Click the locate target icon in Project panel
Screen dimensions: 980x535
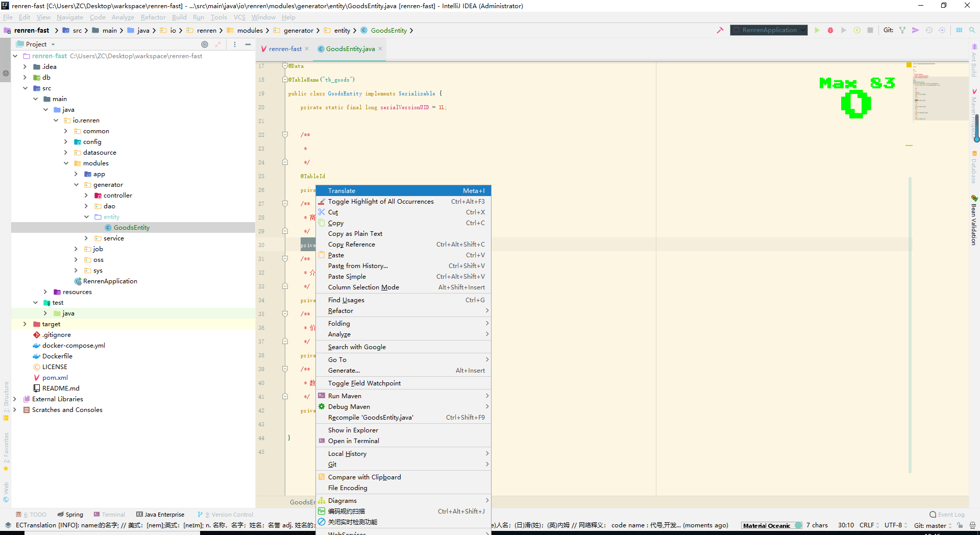205,44
